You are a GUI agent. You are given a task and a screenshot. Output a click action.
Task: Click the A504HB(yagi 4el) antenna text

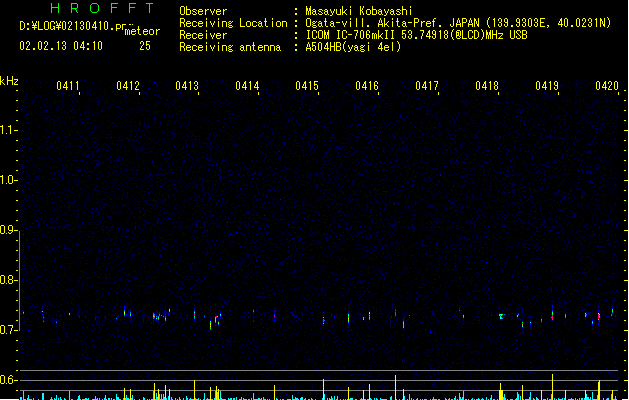pyautogui.click(x=353, y=47)
